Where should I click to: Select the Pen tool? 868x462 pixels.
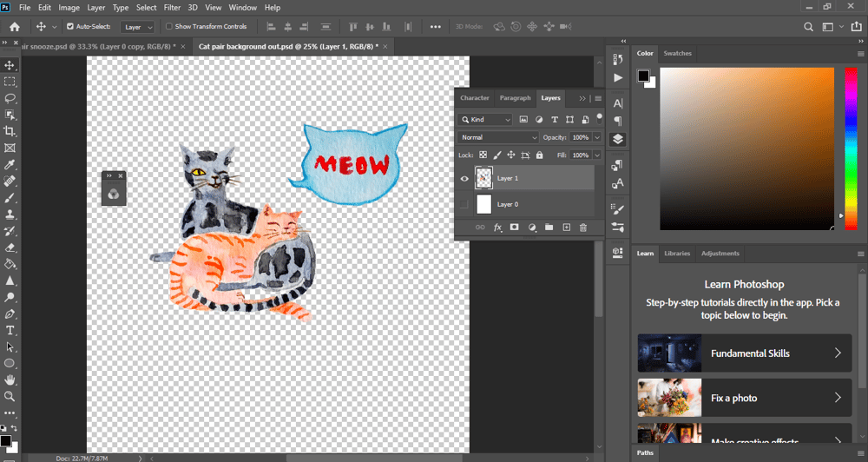[10, 314]
